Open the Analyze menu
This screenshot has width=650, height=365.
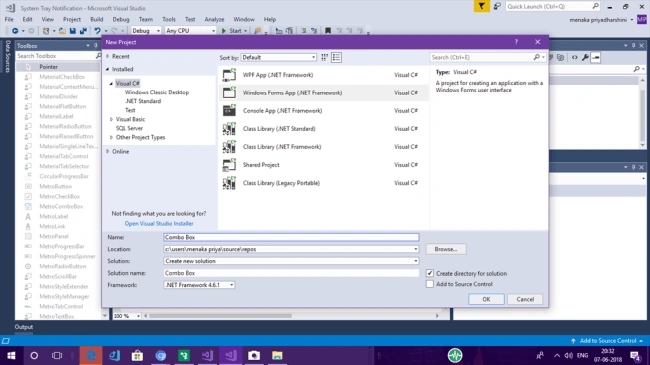click(x=214, y=19)
